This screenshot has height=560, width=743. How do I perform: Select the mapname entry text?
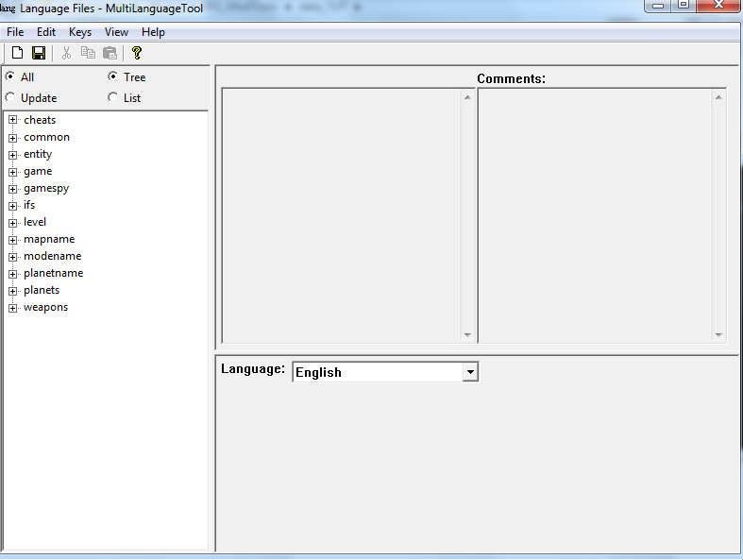tap(49, 239)
